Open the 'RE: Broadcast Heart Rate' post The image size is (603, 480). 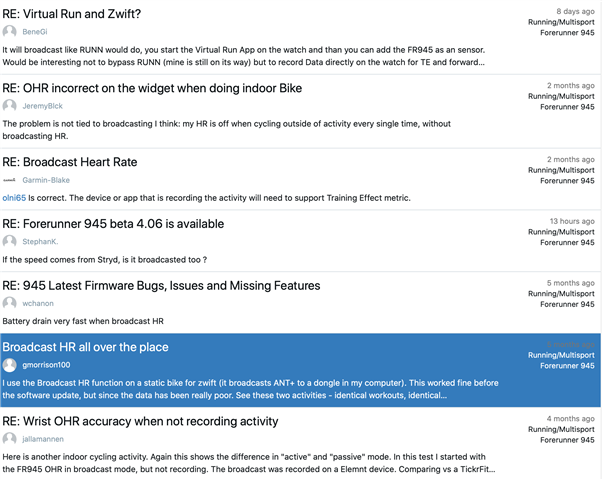(x=70, y=162)
